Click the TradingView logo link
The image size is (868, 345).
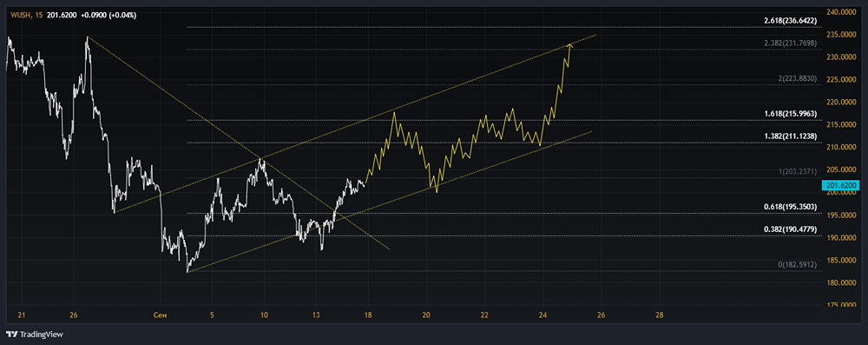(x=35, y=334)
